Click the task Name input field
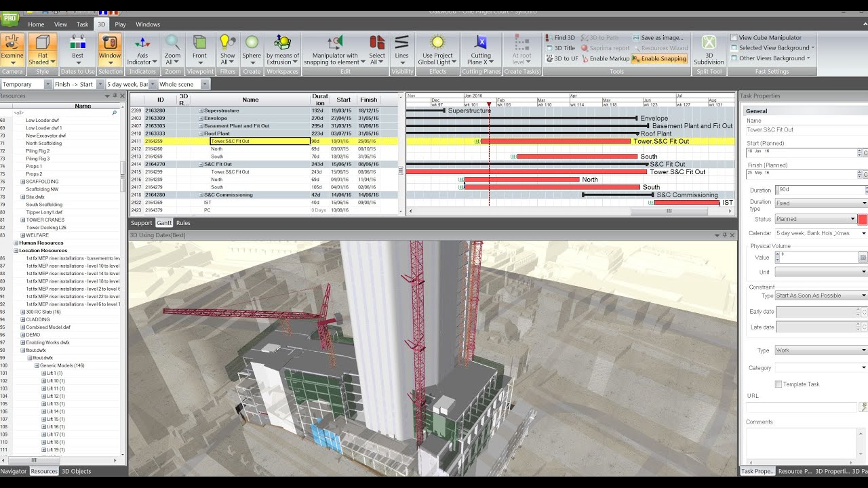This screenshot has height=488, width=868. click(x=806, y=129)
